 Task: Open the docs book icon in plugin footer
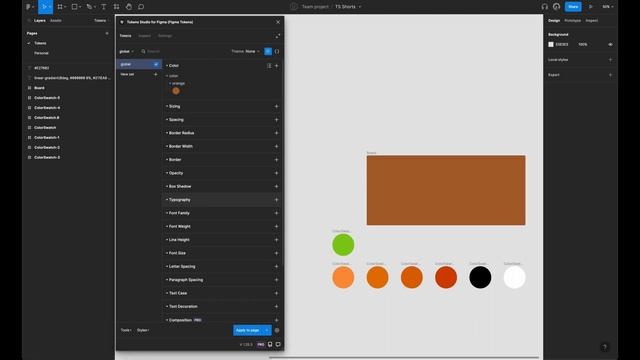[x=270, y=344]
